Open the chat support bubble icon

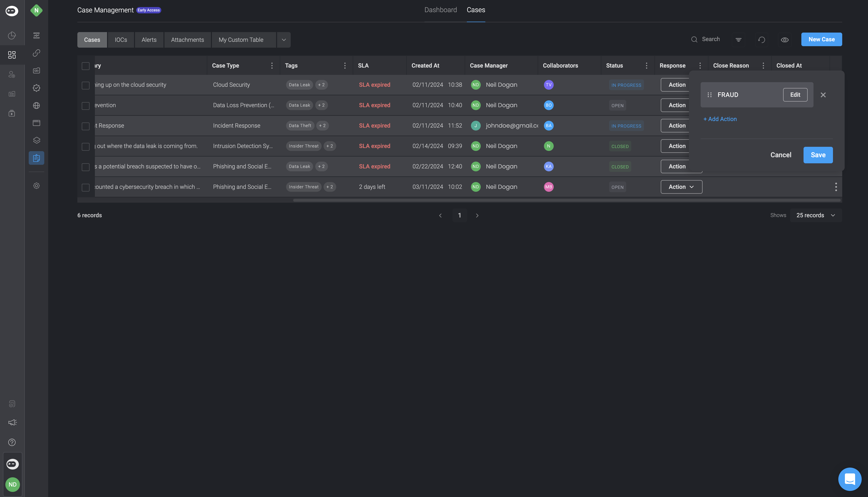850,479
